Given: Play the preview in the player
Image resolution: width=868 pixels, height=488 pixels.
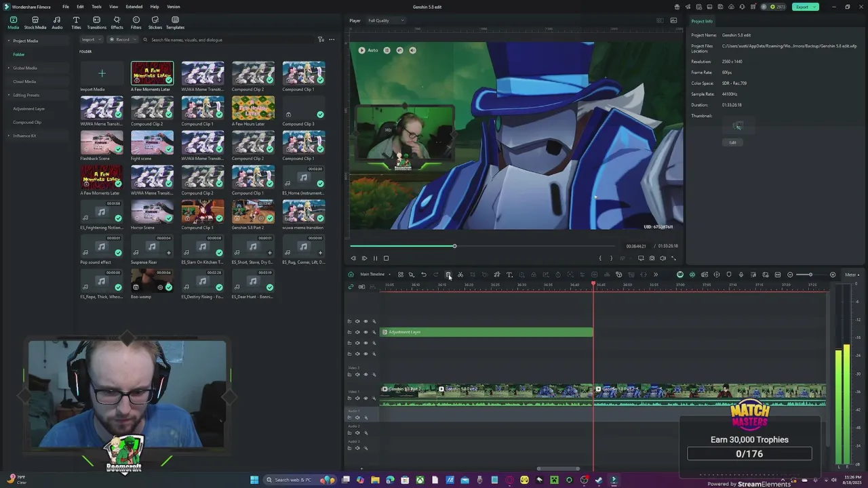Looking at the screenshot, I should (x=364, y=258).
